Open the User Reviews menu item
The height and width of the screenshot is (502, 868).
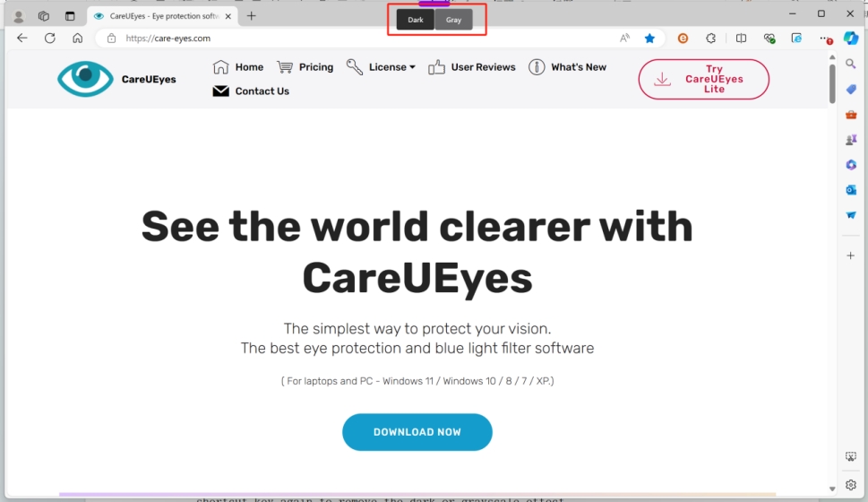coord(472,67)
